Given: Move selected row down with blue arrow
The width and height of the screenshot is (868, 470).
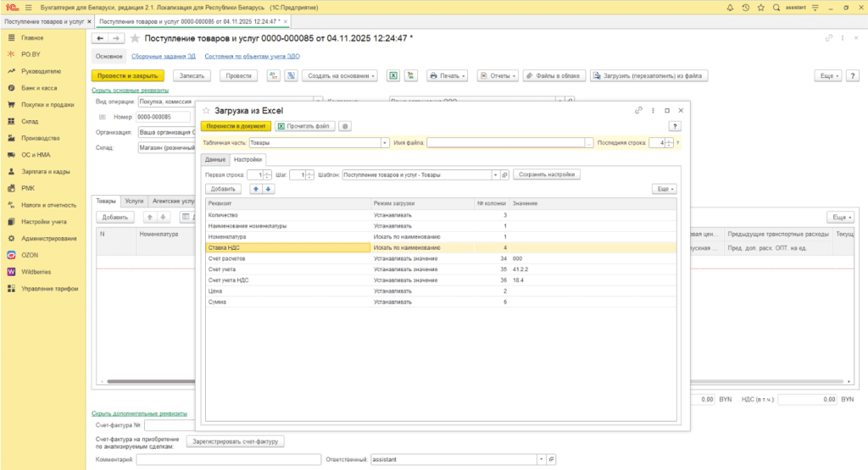Looking at the screenshot, I should pos(269,189).
